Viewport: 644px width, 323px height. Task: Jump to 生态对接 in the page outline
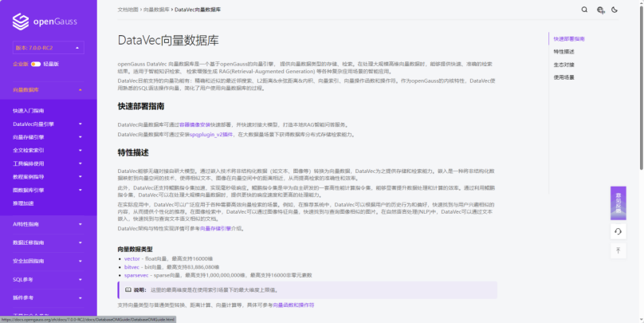564,65
